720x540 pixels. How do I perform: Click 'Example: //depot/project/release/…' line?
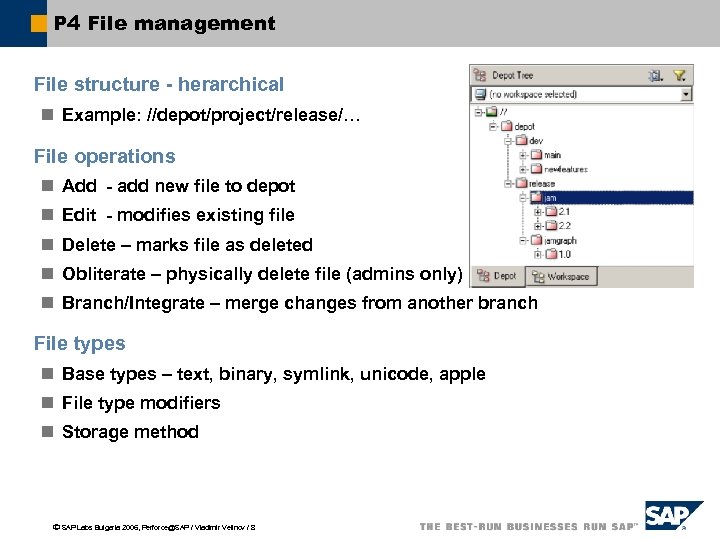211,115
